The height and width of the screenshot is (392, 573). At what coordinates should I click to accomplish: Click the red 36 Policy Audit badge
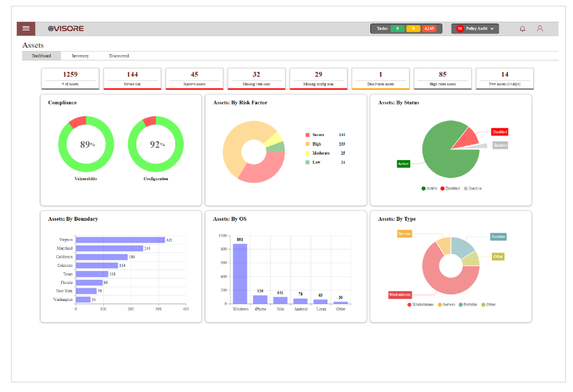click(x=460, y=29)
